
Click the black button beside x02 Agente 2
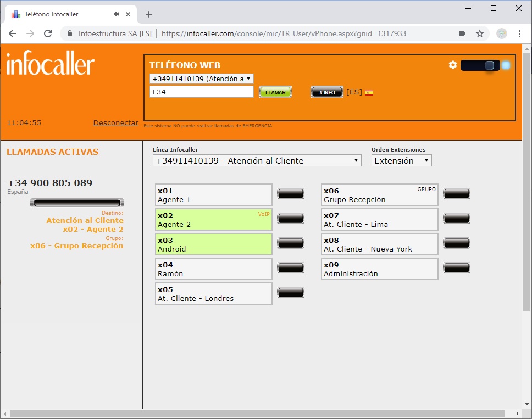point(290,219)
